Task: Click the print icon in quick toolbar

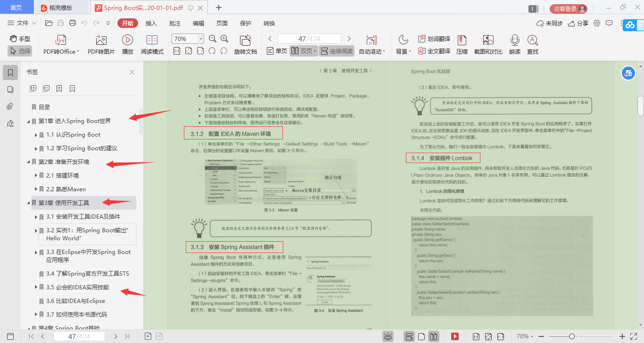Action: (73, 23)
